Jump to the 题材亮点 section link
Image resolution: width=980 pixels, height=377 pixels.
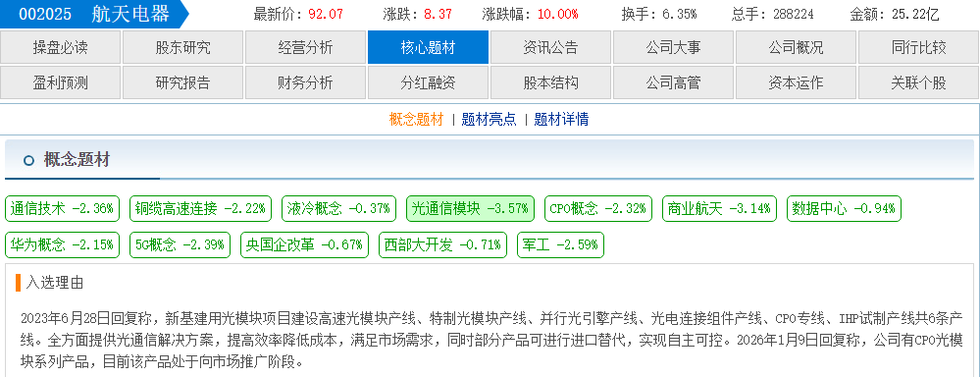[489, 120]
